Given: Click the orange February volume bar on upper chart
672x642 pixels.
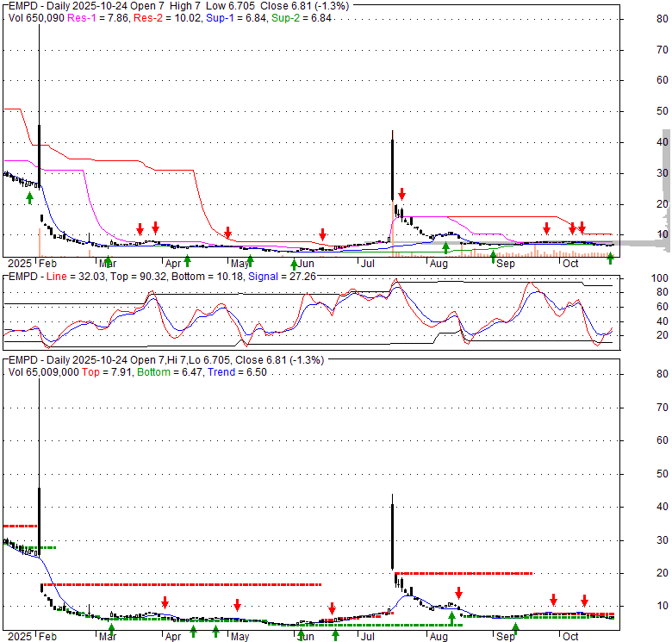Looking at the screenshot, I should [40, 242].
